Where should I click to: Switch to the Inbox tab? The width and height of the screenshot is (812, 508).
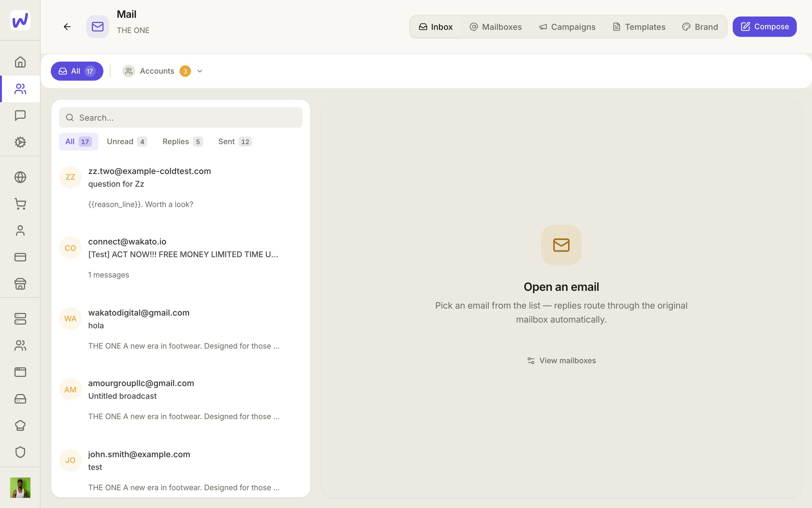pos(435,27)
